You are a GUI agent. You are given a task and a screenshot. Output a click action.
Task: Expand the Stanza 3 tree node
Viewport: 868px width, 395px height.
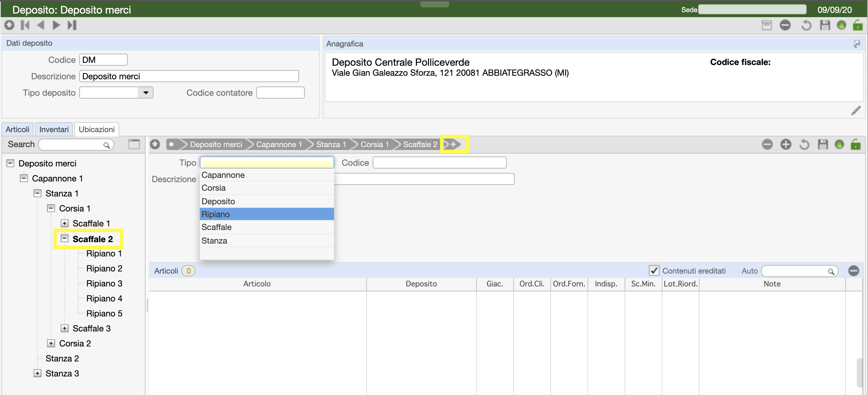coord(37,373)
